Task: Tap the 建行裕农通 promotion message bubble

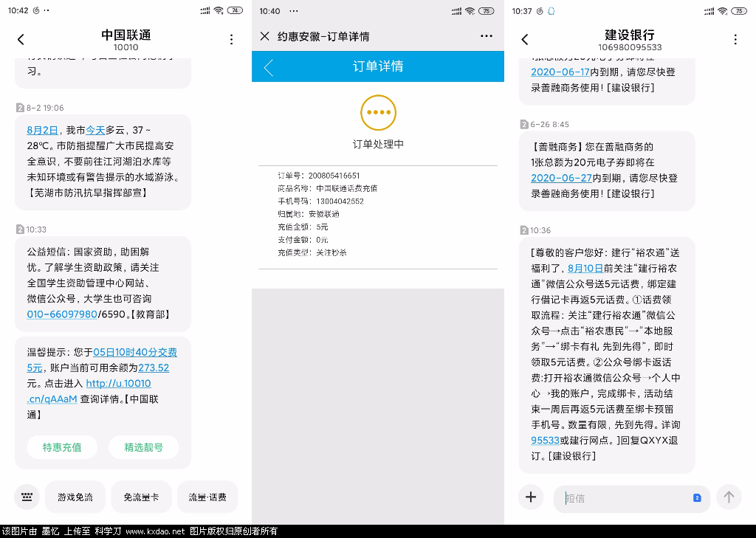Action: coord(607,355)
